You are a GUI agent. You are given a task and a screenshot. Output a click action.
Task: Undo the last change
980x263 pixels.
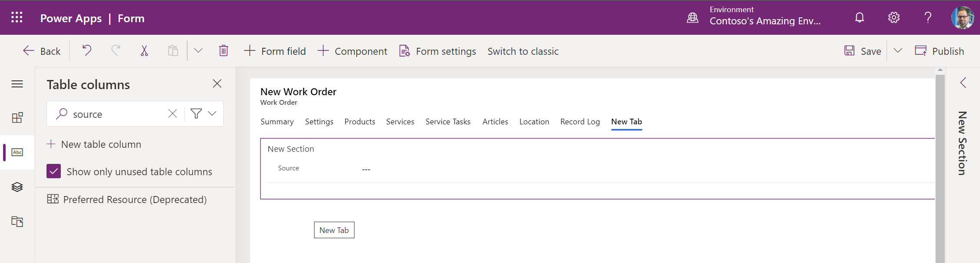87,51
